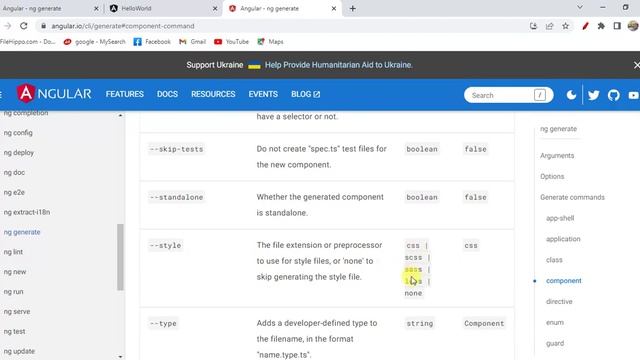Jump to guard in page contents
The width and height of the screenshot is (640, 360).
click(x=555, y=343)
